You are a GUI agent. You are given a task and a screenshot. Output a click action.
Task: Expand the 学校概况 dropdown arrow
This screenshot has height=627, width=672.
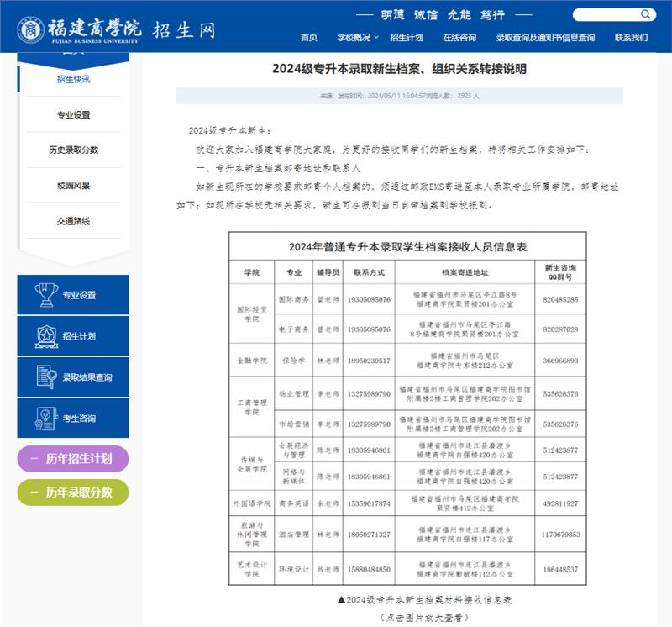tap(376, 37)
